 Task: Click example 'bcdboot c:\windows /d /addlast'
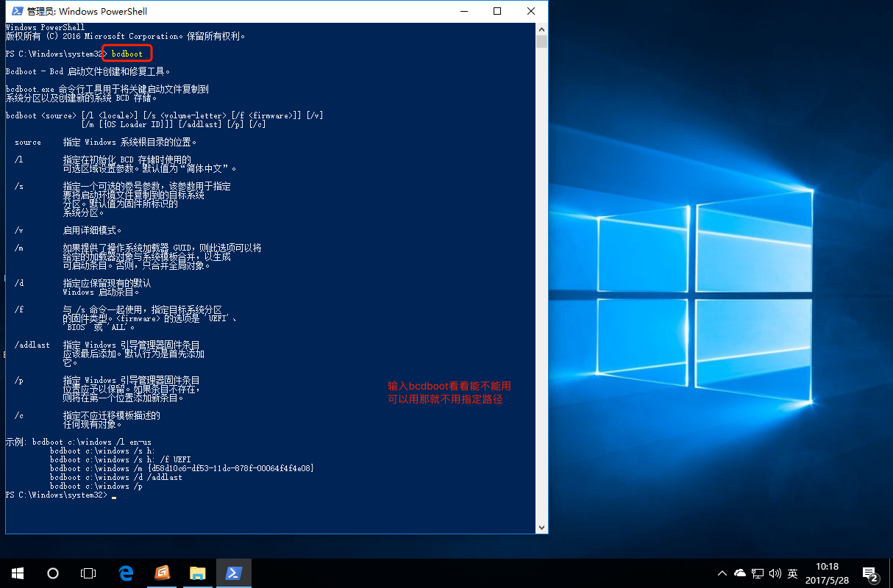click(x=116, y=477)
